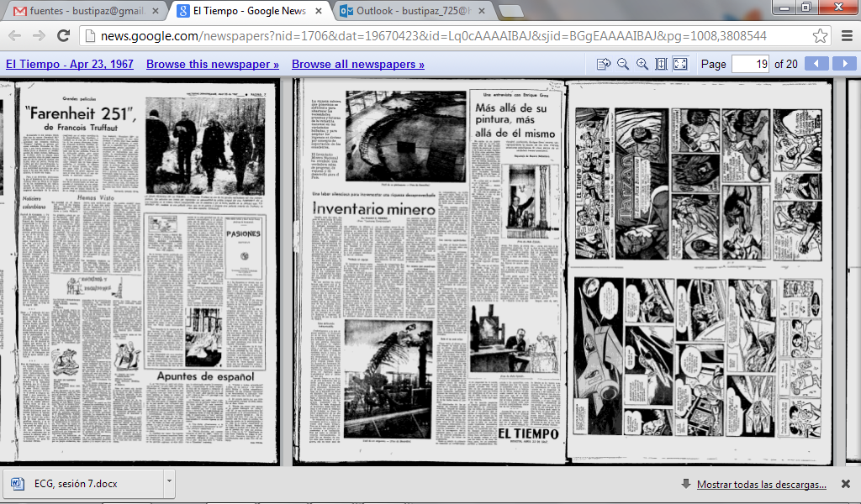Image resolution: width=861 pixels, height=504 pixels.
Task: Click the page number input field
Action: [751, 64]
